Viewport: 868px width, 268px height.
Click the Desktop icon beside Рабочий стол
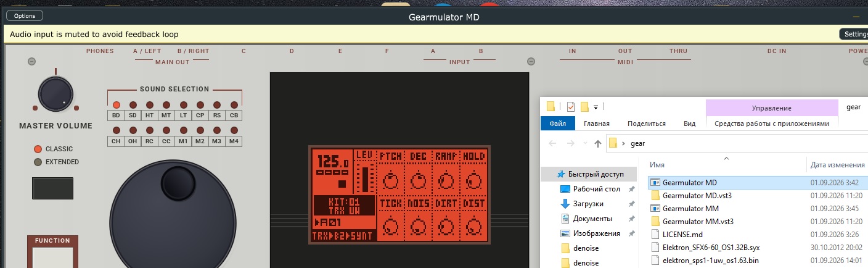(x=565, y=189)
